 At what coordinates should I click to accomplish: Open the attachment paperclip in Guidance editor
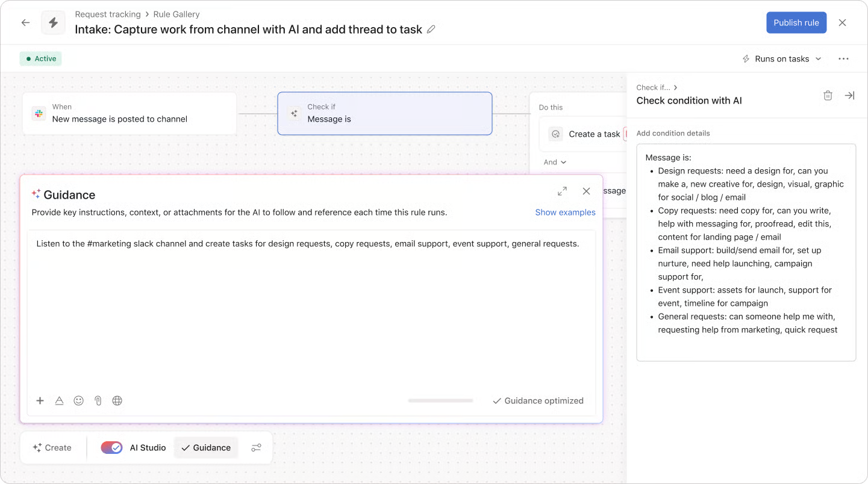click(x=98, y=400)
